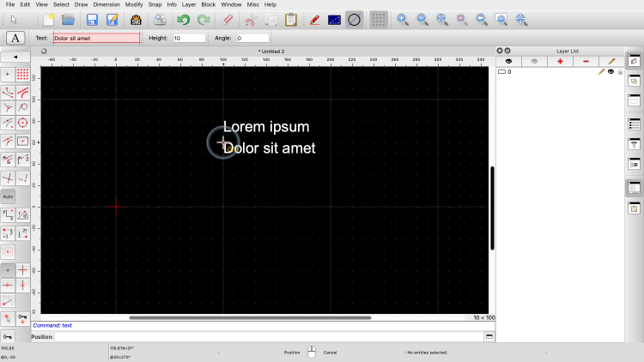Open the Dimension menu
This screenshot has width=644, height=362.
tap(106, 4)
